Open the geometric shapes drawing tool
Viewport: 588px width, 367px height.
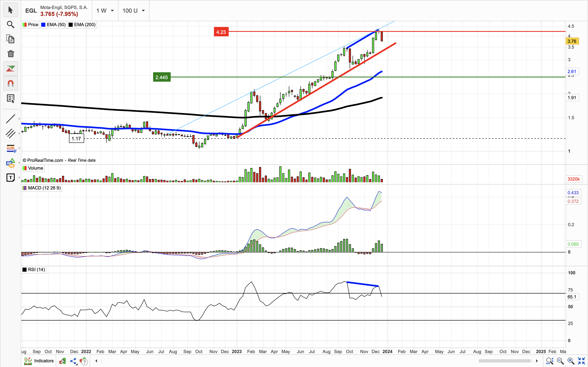10,163
